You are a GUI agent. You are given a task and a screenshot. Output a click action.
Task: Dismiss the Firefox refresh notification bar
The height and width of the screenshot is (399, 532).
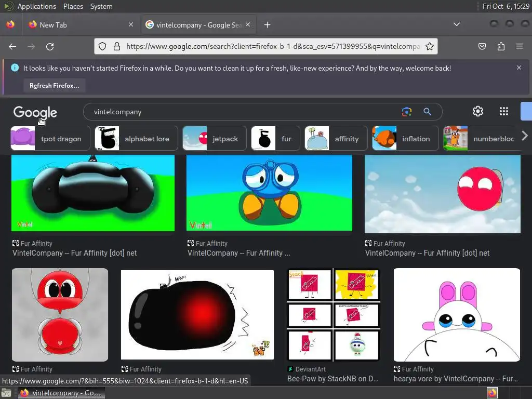pos(519,68)
